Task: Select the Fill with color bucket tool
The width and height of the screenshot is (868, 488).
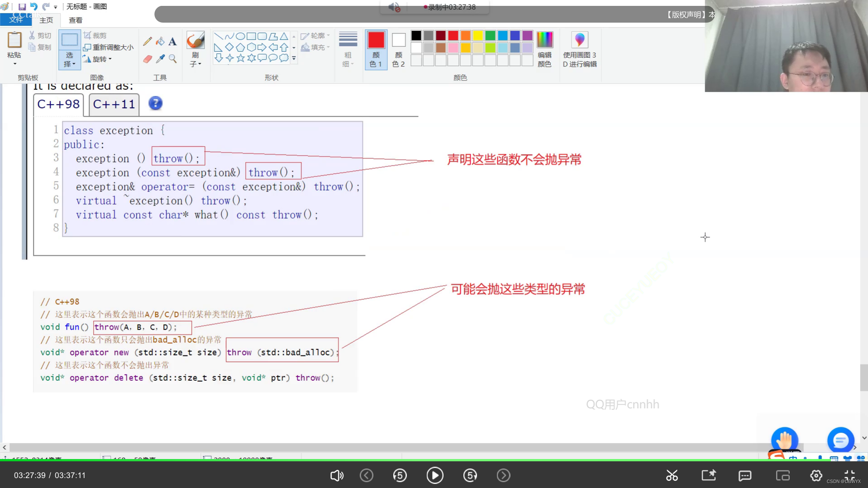Action: pos(160,41)
